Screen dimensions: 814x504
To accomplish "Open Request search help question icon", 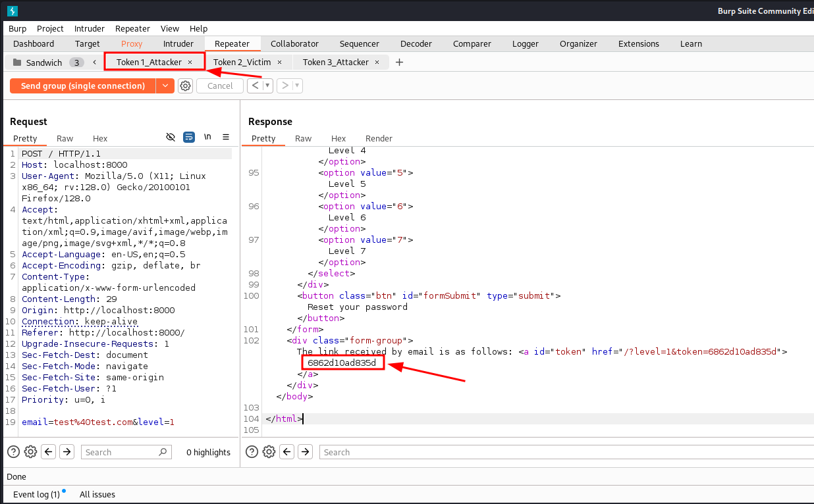I will pos(13,452).
